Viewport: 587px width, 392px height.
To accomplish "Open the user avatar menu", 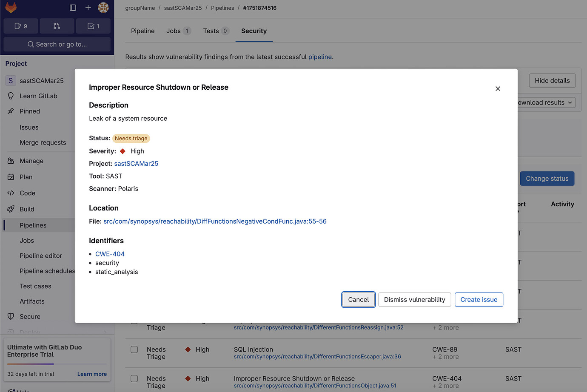I will pos(103,8).
